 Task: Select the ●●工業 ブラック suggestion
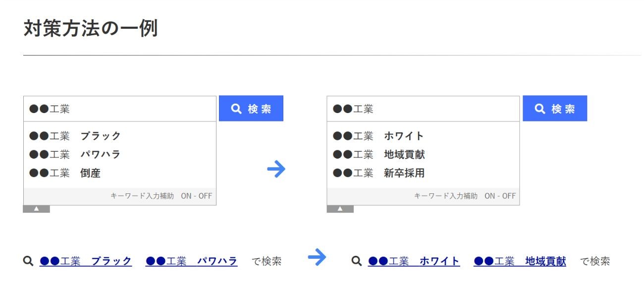point(75,136)
